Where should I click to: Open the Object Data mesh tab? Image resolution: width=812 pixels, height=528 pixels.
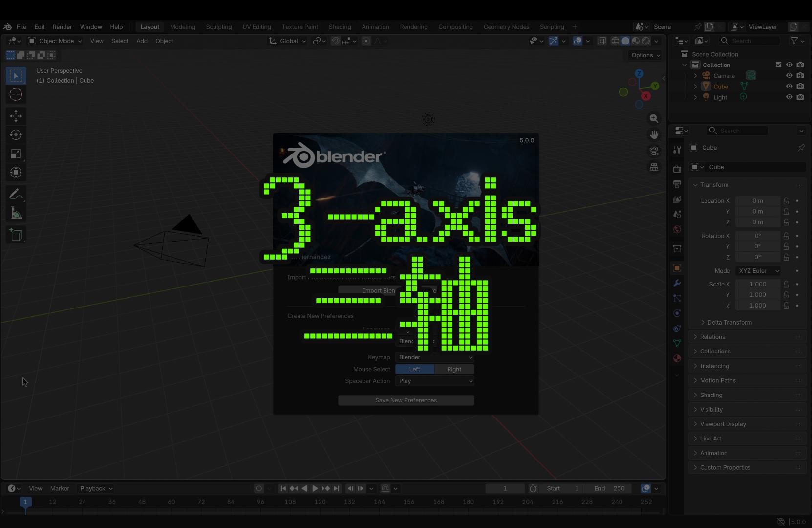[x=677, y=343]
